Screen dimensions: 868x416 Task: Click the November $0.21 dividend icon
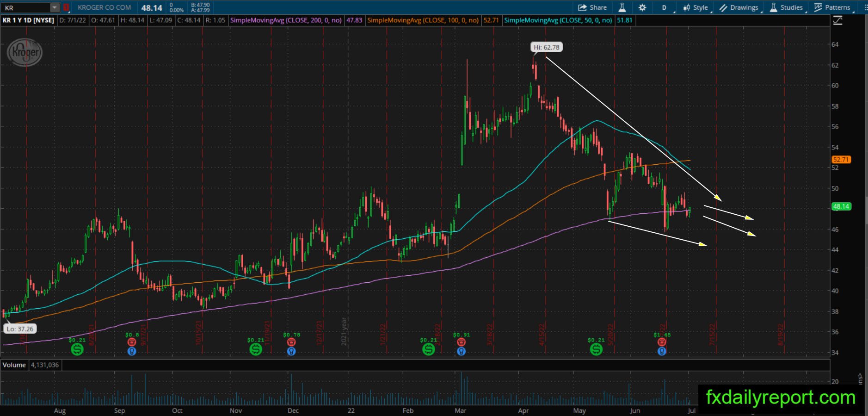click(256, 349)
